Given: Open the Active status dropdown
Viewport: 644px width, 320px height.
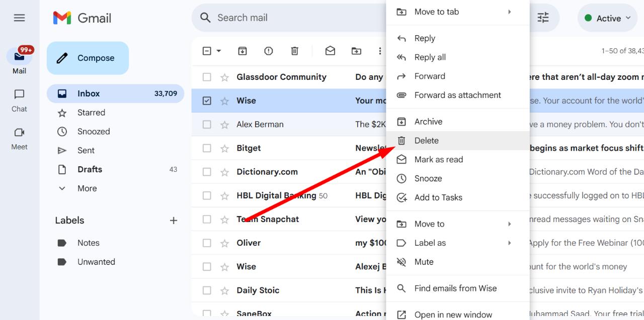Looking at the screenshot, I should pos(607,18).
